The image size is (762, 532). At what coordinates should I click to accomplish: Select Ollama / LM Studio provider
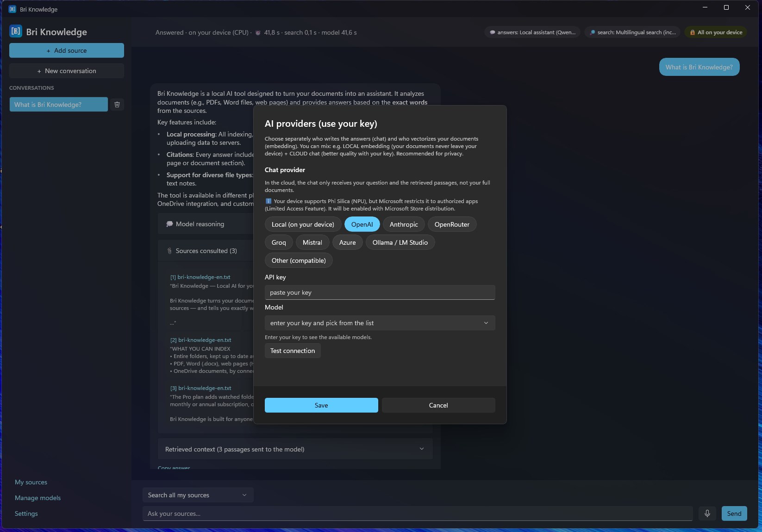coord(400,242)
